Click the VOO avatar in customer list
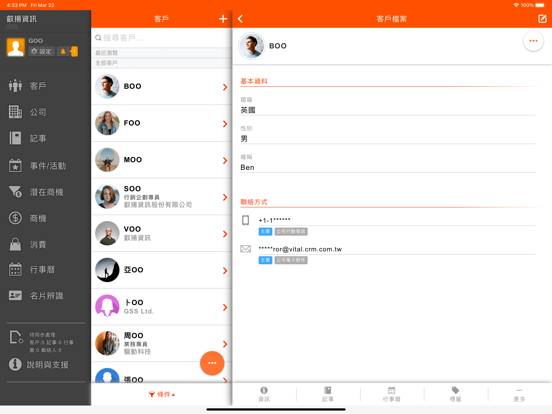This screenshot has height=414, width=552. coord(107,233)
